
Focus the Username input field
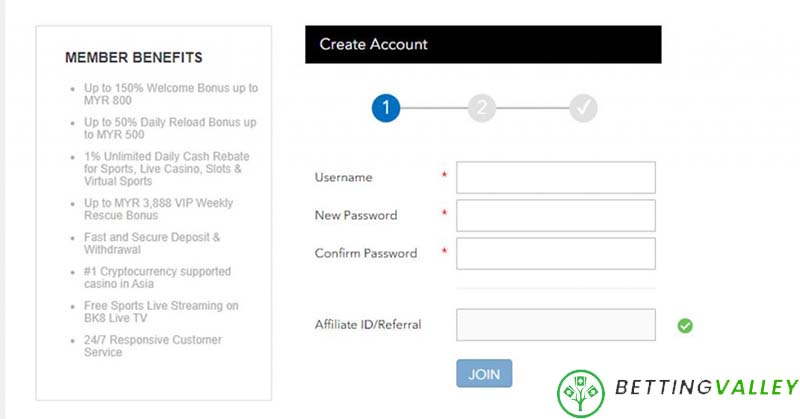(555, 177)
